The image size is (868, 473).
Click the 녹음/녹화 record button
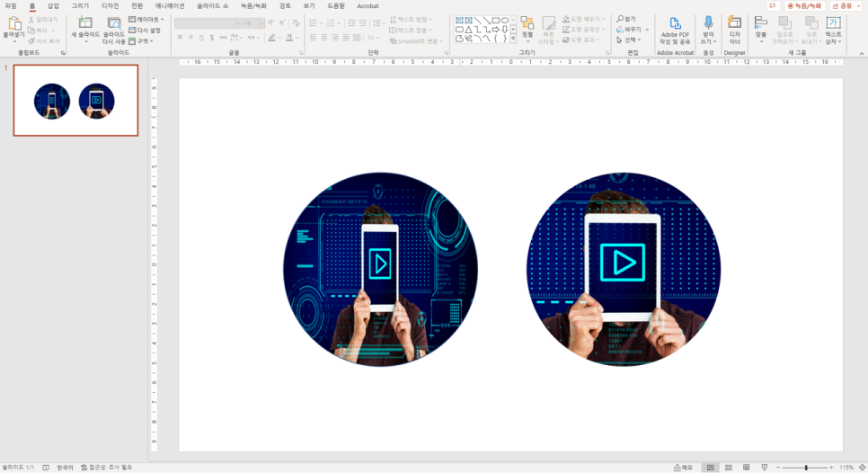pyautogui.click(x=804, y=5)
